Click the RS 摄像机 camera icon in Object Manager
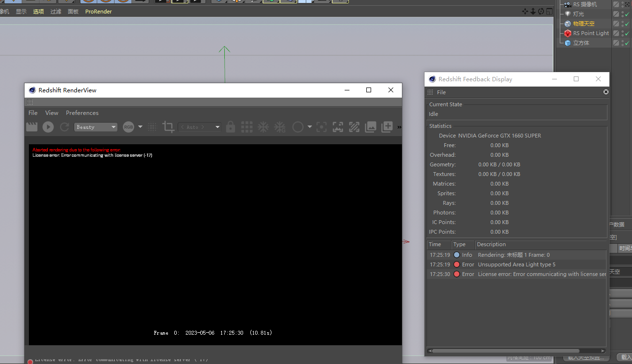 pos(568,4)
